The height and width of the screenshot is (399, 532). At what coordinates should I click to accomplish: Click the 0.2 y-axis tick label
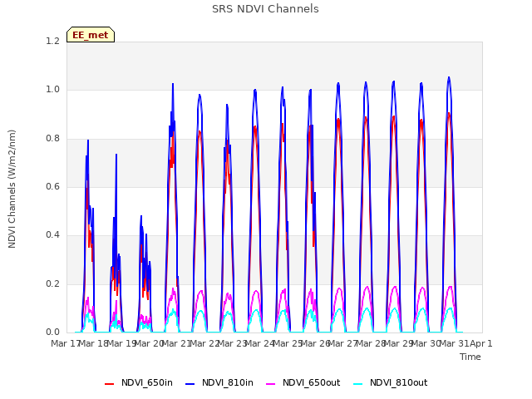52,283
